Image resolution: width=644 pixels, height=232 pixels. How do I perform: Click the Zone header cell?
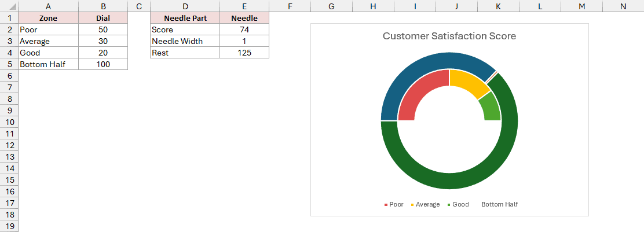click(x=49, y=18)
